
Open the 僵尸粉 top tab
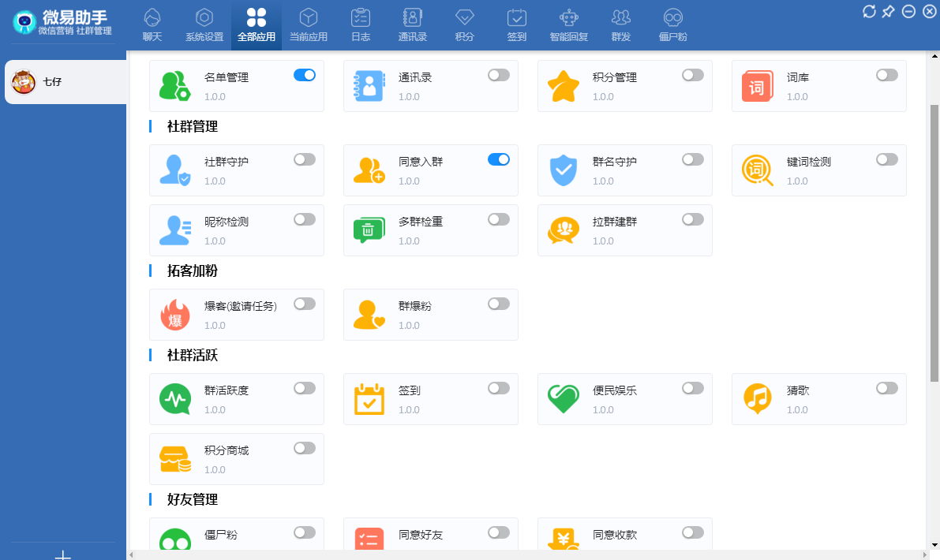[673, 25]
